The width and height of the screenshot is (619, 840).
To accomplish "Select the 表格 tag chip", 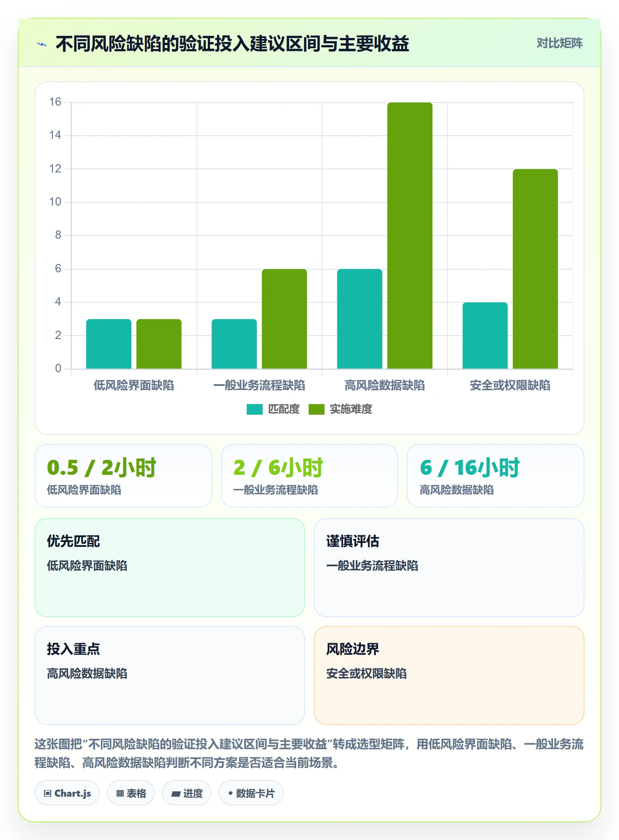I will pyautogui.click(x=131, y=793).
